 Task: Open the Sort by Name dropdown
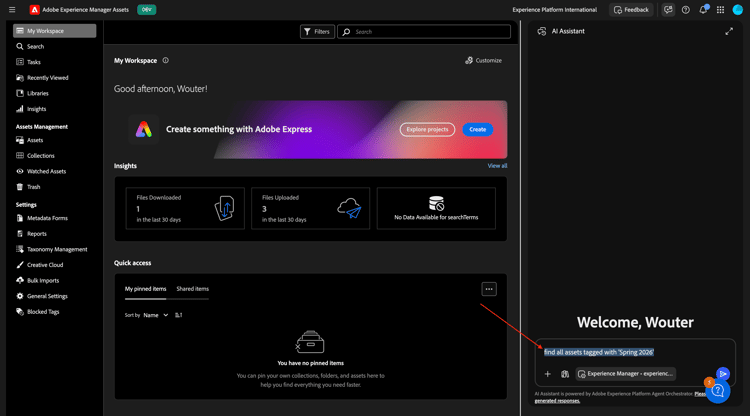155,315
